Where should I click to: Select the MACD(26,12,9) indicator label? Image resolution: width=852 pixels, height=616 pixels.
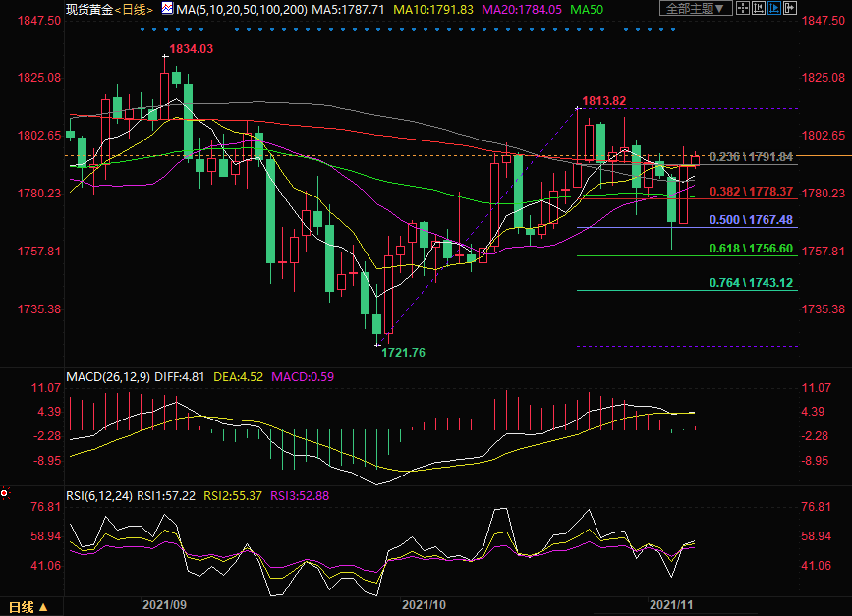(x=104, y=376)
